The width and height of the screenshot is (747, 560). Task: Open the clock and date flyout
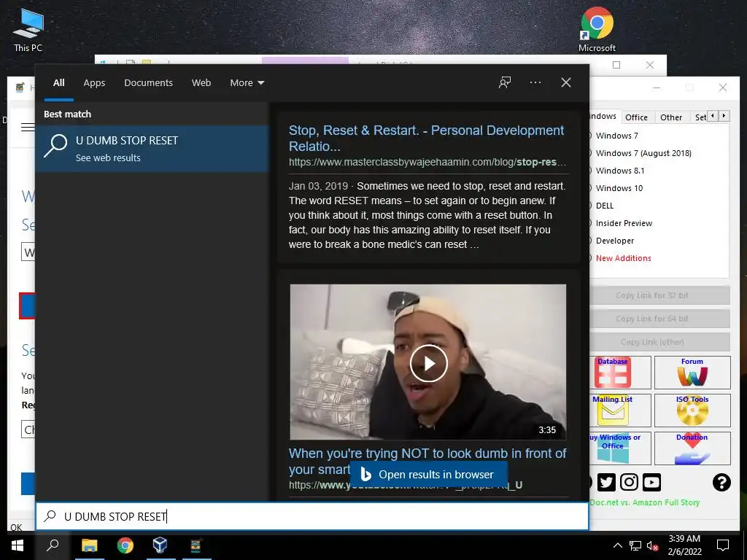[x=684, y=545]
